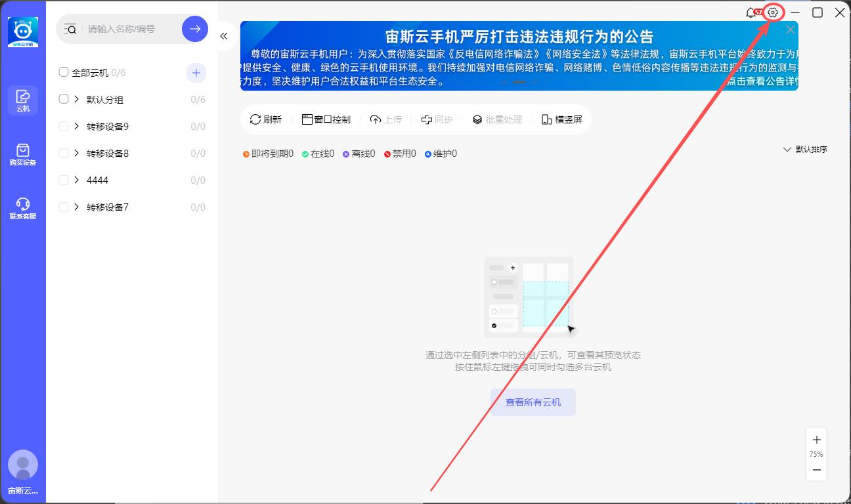Filter by 在线 status
Viewport: 851px width, 504px height.
coord(318,154)
